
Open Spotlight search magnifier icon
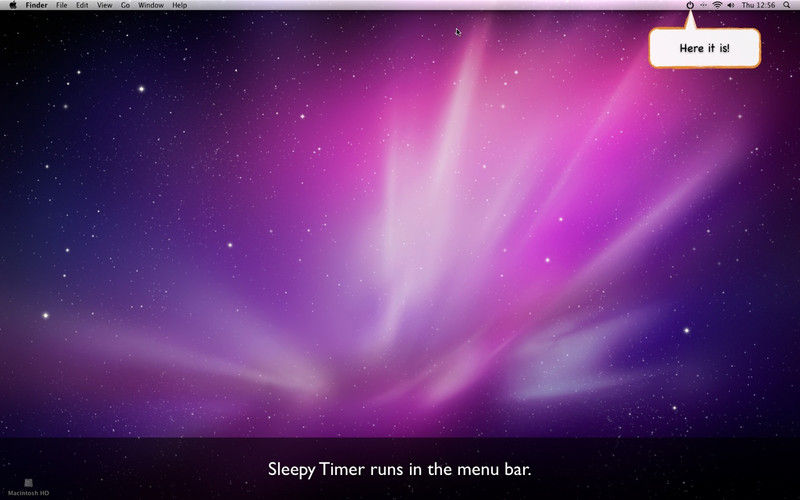click(787, 5)
